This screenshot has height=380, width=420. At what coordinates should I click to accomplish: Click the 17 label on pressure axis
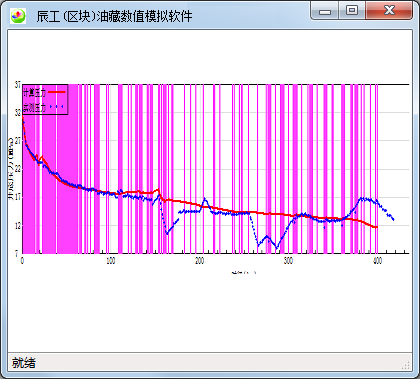[18, 197]
